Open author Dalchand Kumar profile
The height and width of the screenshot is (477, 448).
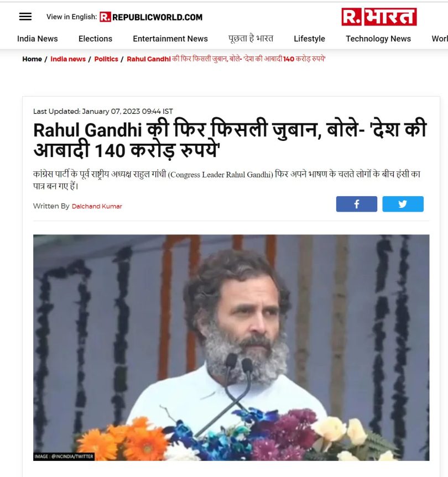pyautogui.click(x=97, y=206)
